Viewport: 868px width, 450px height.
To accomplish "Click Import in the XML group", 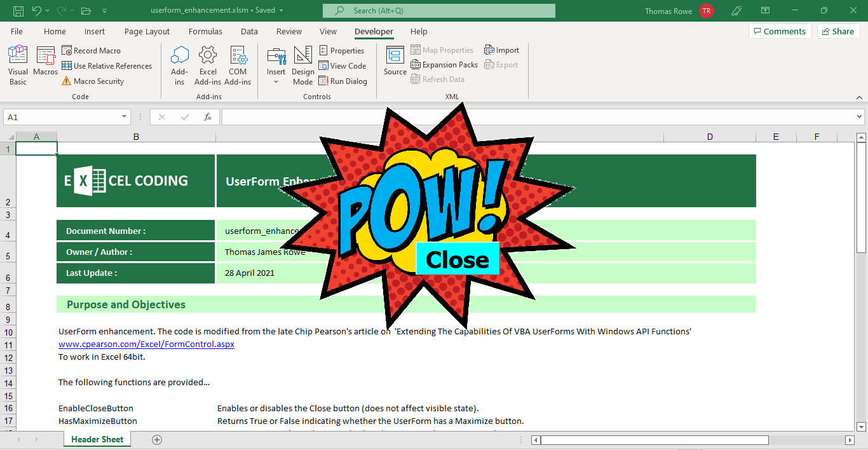I will click(502, 50).
